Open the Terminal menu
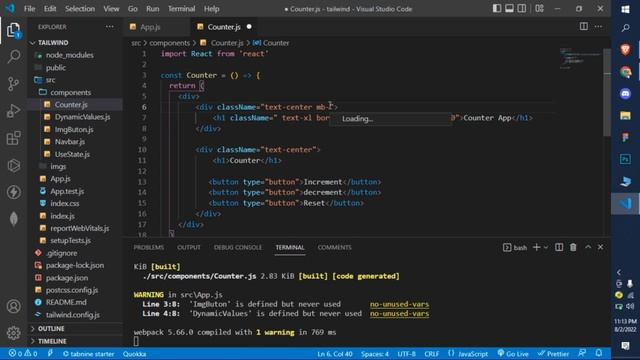The height and width of the screenshot is (360, 640). [x=182, y=9]
